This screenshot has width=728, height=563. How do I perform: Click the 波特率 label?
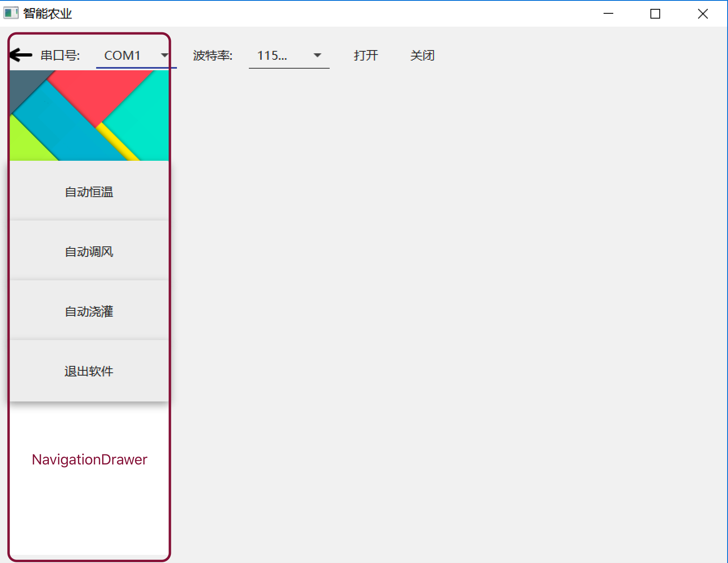pyautogui.click(x=212, y=56)
